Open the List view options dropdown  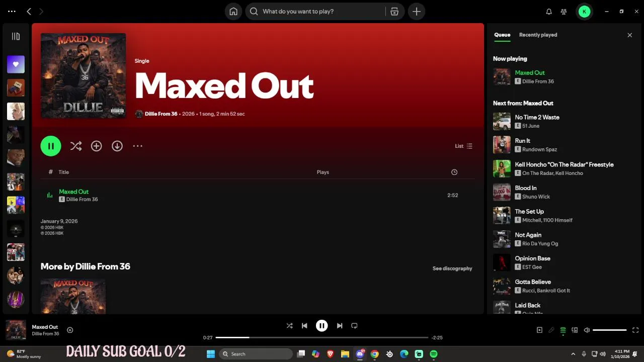point(463,146)
